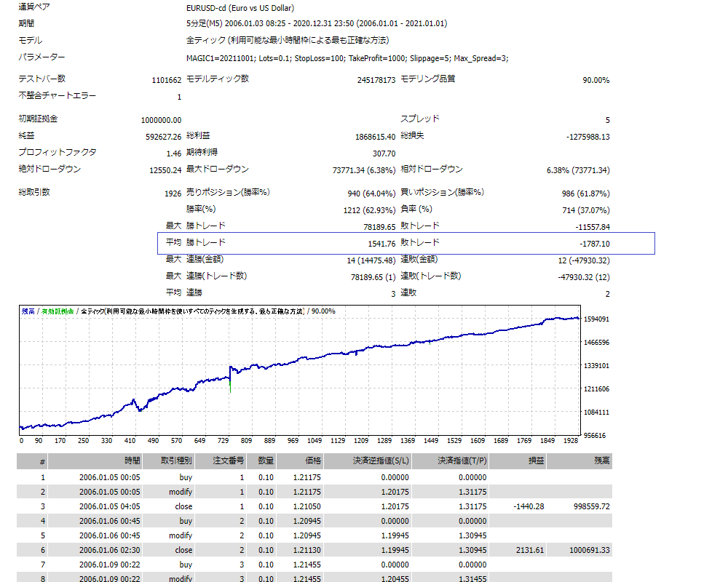
Task: Click largest loss trade value '-11557.84'
Action: pos(593,226)
